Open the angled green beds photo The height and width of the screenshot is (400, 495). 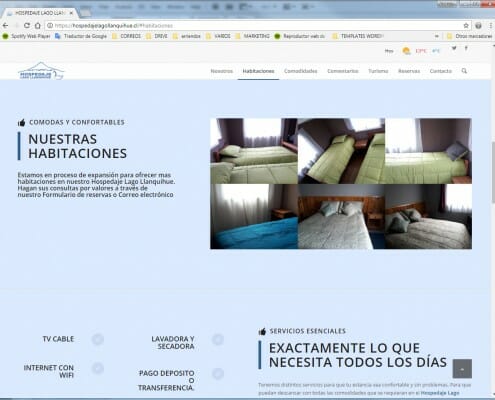[341, 151]
